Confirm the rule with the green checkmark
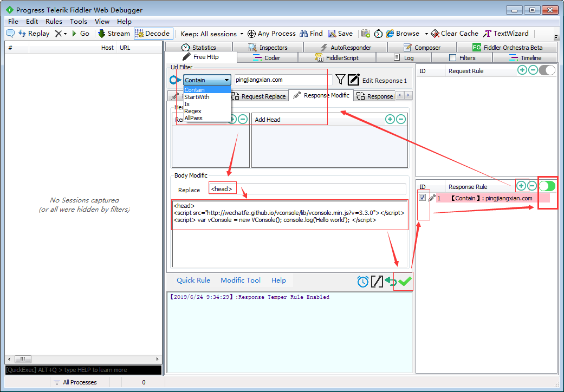The width and height of the screenshot is (564, 392). pos(405,282)
